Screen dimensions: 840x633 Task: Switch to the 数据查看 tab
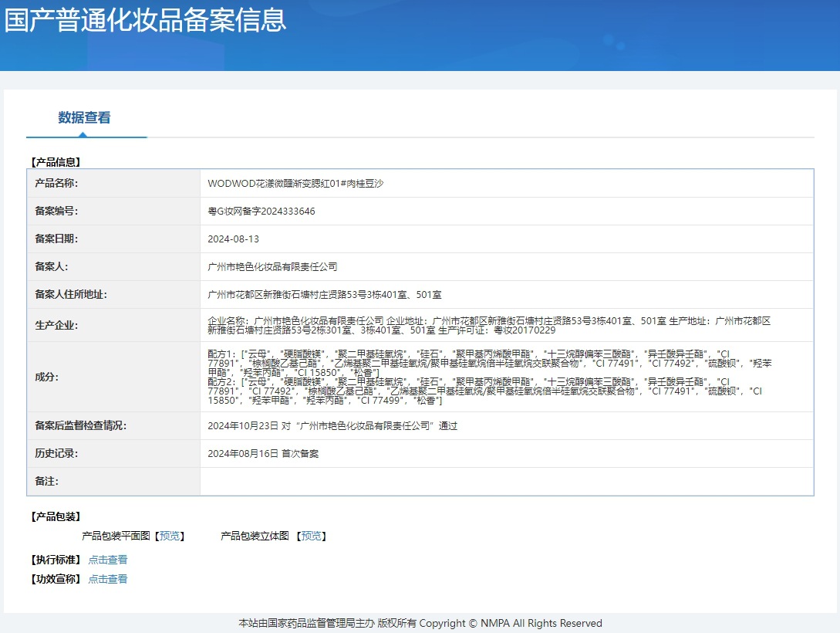coord(84,117)
